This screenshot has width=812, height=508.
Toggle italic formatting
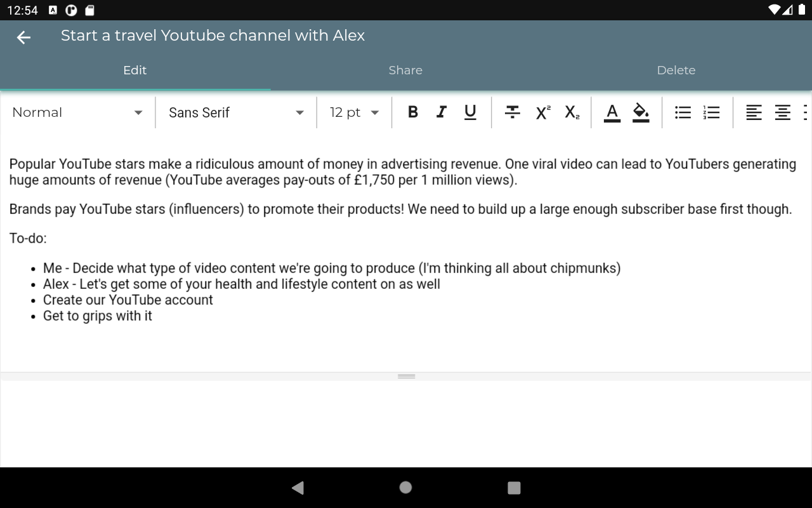[442, 112]
